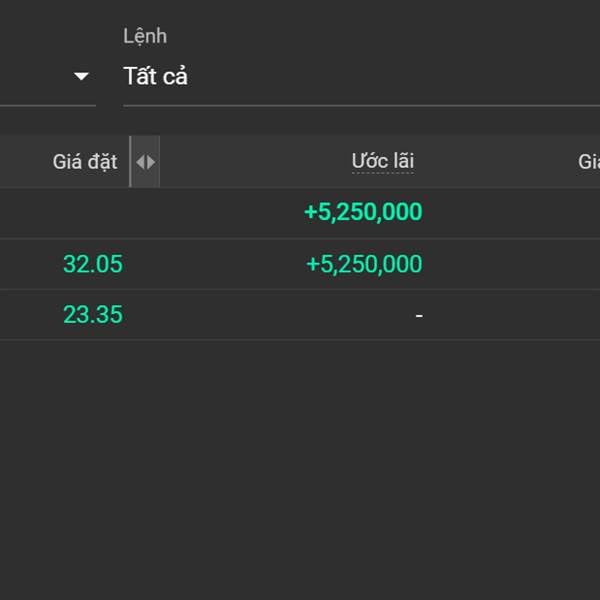Click the far-right empty cell in the 32.05 row
This screenshot has width=600, height=600.
512,264
